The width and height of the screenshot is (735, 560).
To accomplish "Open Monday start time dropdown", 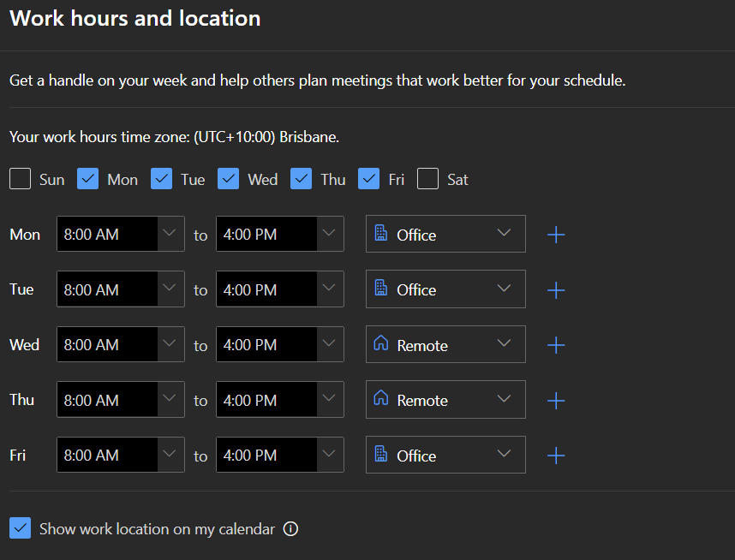I will tap(121, 234).
